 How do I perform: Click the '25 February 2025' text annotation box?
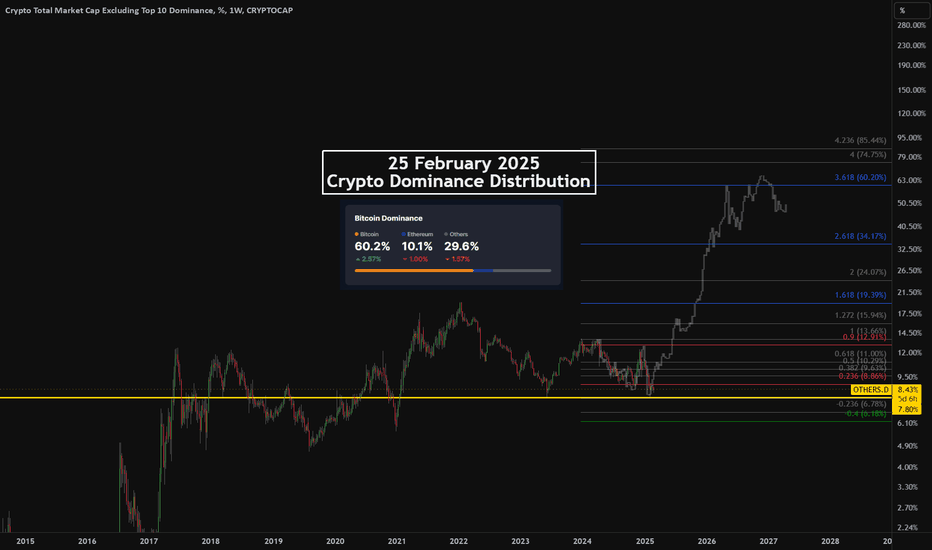[459, 172]
